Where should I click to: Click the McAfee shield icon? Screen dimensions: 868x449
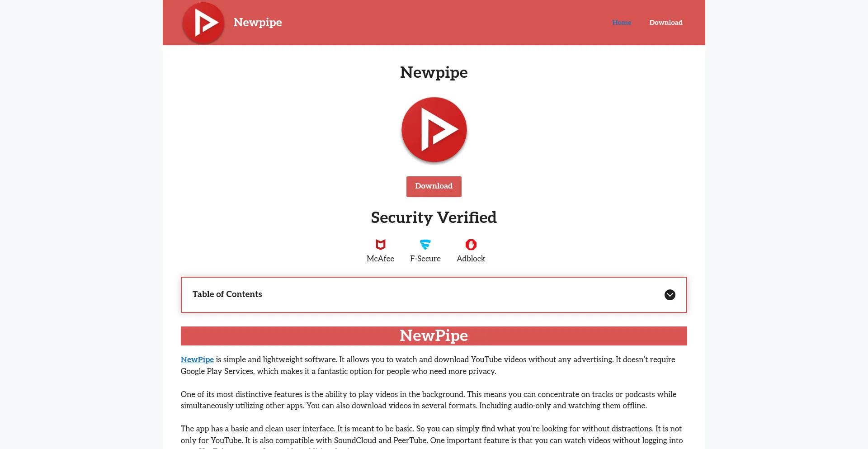pyautogui.click(x=380, y=245)
